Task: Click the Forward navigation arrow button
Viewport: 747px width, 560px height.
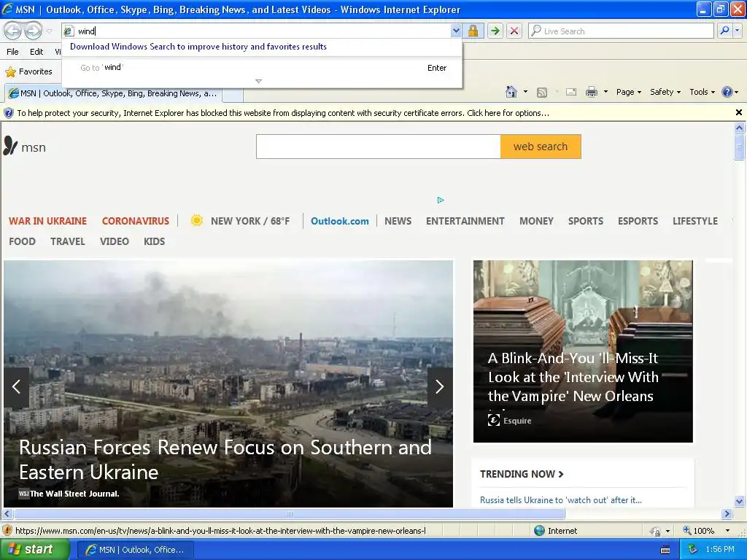Action: [33, 31]
